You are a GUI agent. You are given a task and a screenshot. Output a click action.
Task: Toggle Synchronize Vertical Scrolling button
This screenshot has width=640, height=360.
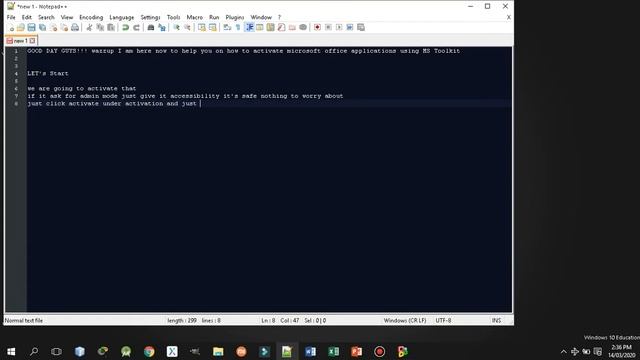[x=202, y=27]
